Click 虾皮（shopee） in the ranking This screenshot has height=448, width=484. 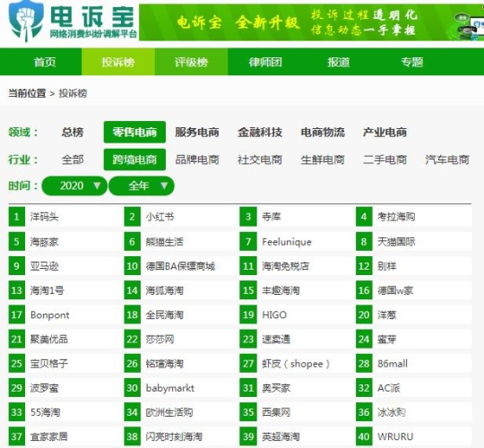296,364
